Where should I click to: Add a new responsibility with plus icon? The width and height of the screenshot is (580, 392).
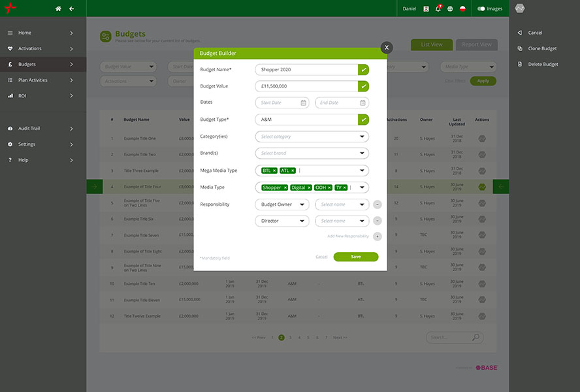tap(378, 236)
